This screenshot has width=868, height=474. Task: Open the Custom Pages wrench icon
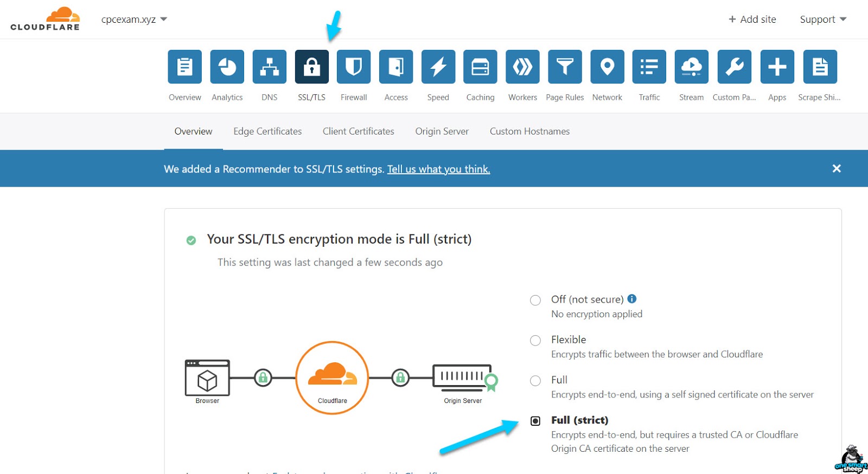(734, 67)
